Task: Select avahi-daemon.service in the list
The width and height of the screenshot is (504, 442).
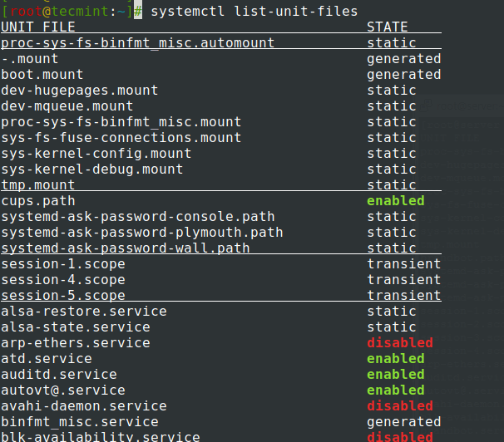Action: coord(84,406)
